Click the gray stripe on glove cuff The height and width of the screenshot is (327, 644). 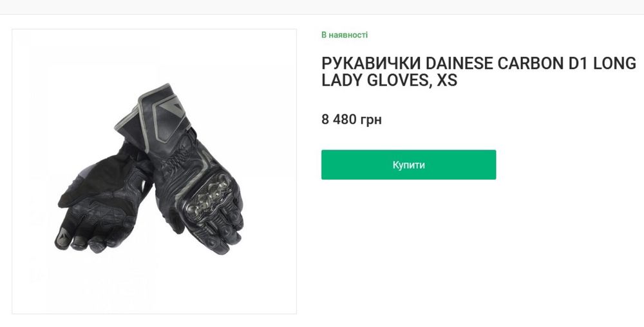tap(144, 123)
